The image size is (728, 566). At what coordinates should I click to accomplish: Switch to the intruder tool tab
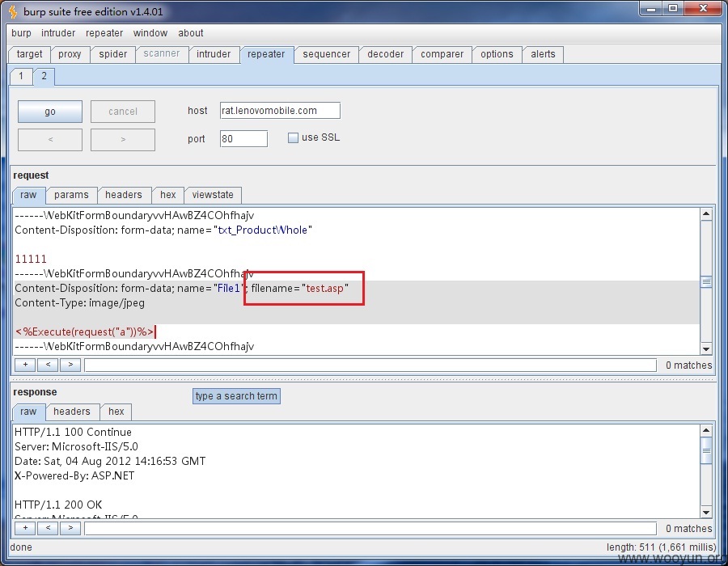click(x=214, y=54)
